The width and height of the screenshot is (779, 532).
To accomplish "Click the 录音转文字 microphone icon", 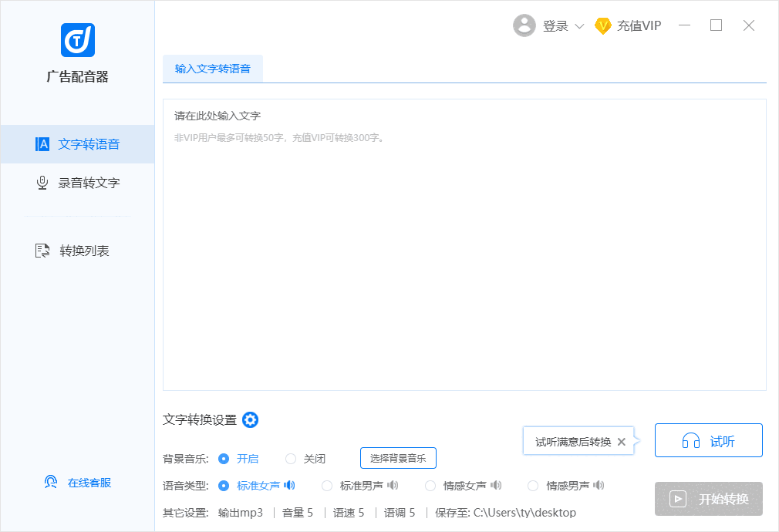I will [x=42, y=182].
